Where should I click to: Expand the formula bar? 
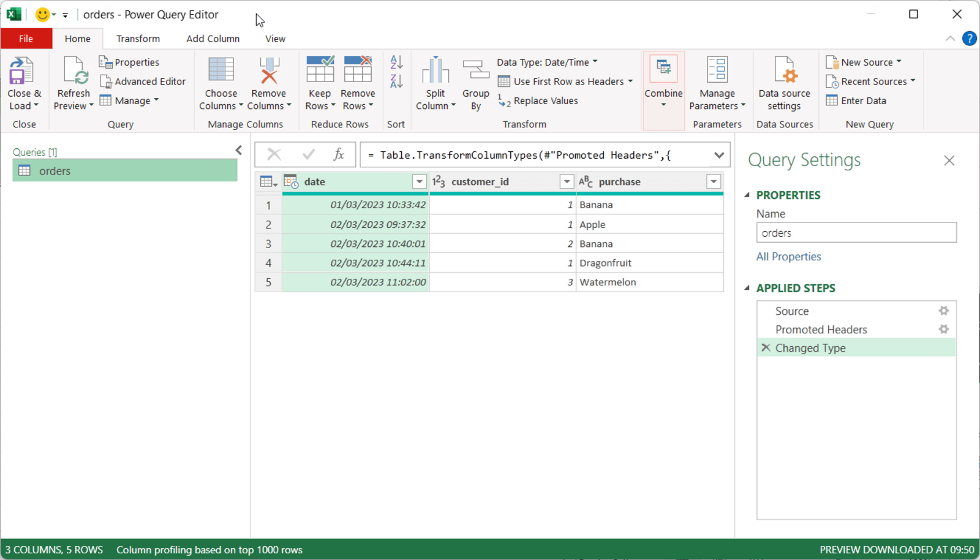coord(719,155)
